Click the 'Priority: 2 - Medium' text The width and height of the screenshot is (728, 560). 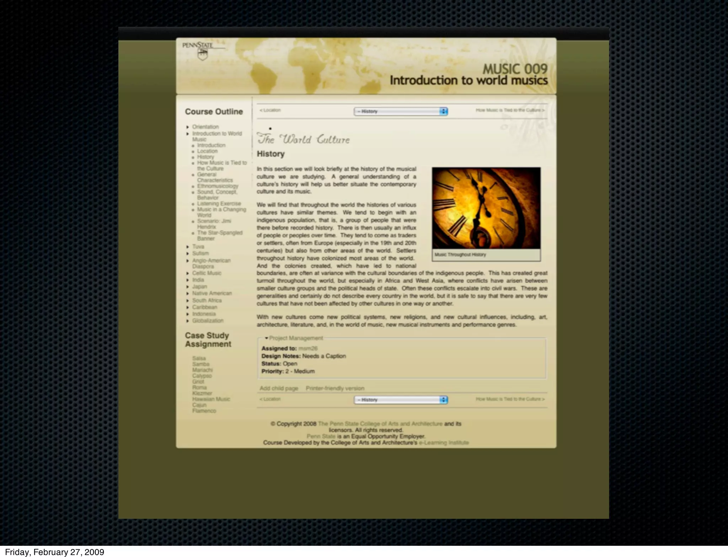pyautogui.click(x=288, y=371)
